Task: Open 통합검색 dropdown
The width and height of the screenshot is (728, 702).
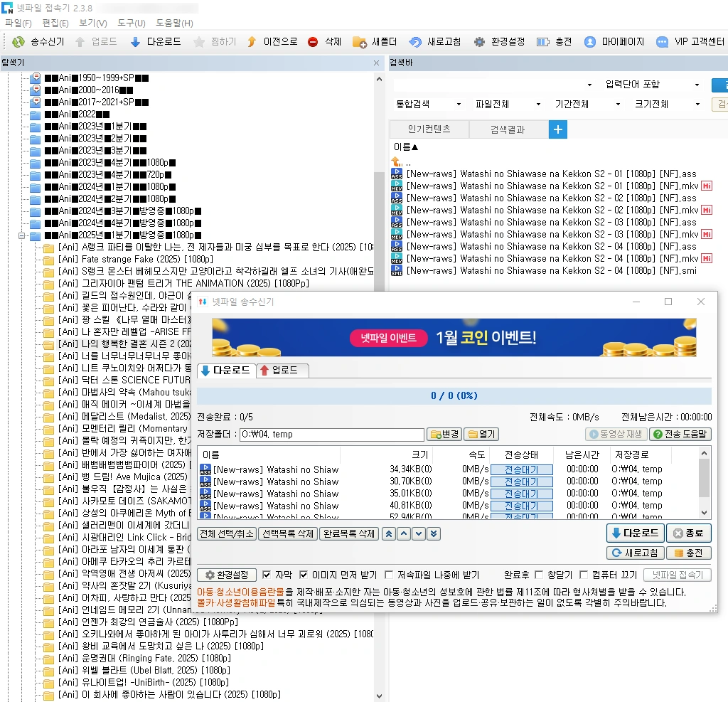Action: (429, 104)
